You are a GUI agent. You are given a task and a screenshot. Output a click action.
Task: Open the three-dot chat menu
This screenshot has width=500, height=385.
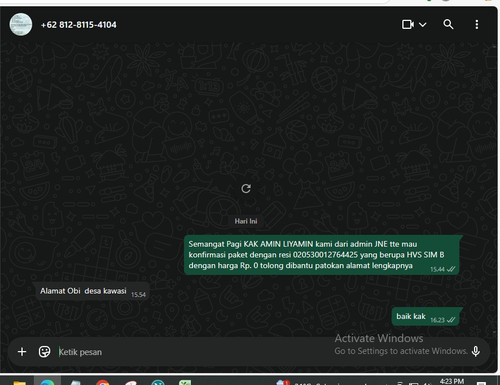(477, 24)
